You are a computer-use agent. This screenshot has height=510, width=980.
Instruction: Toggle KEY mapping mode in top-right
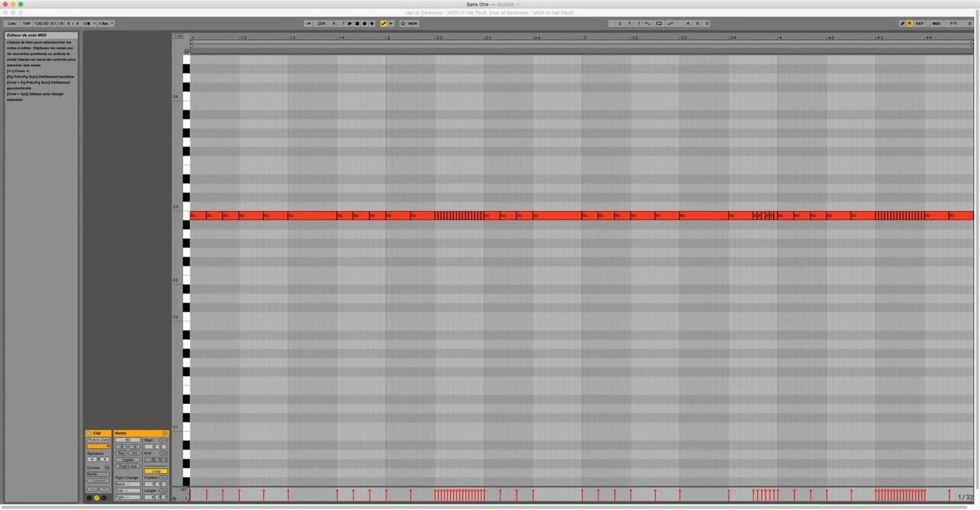click(920, 23)
